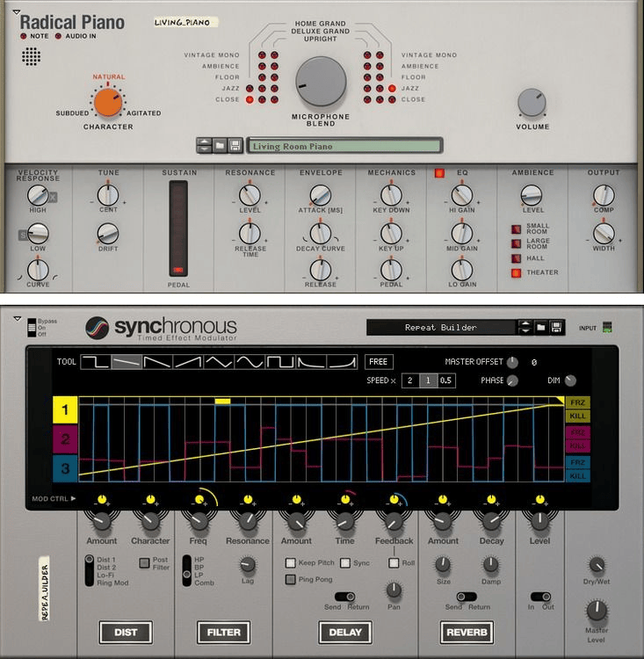Collapse the Radical Piano device panel
This screenshot has height=659, width=644.
[x=15, y=12]
